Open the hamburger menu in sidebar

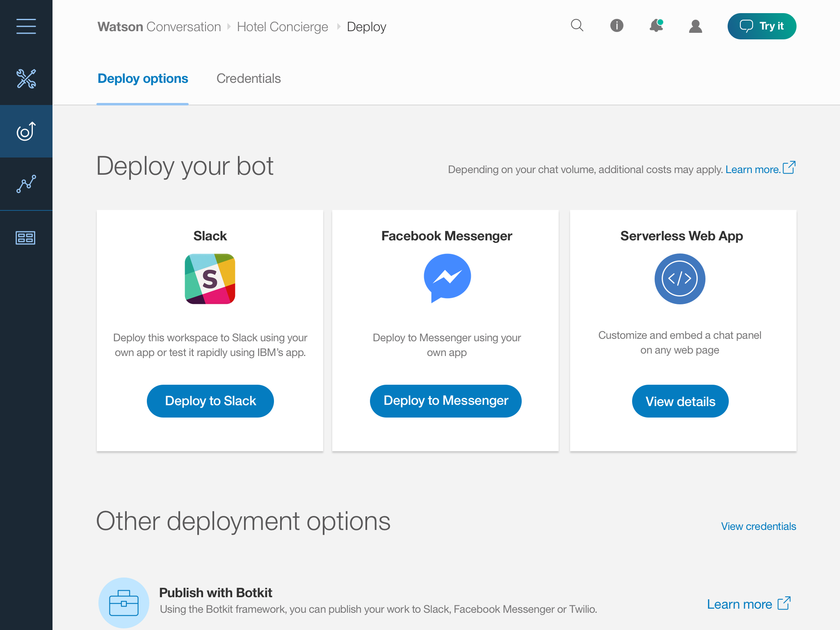[26, 26]
